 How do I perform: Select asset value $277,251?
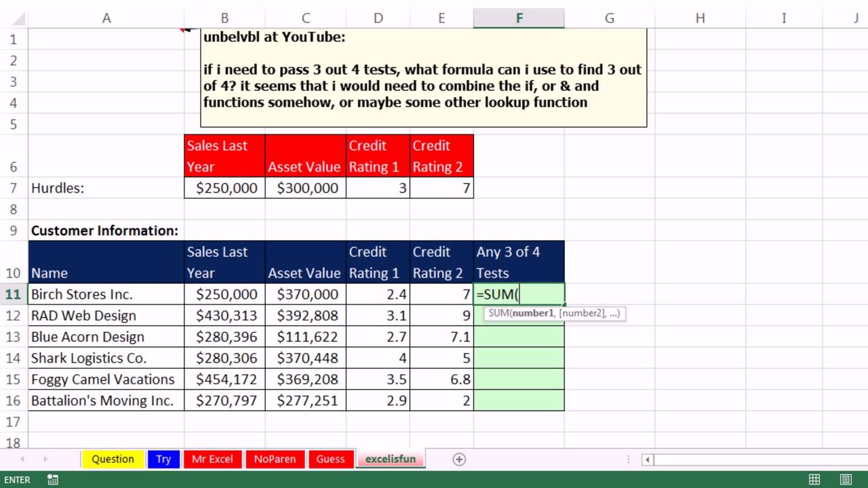[x=306, y=401]
